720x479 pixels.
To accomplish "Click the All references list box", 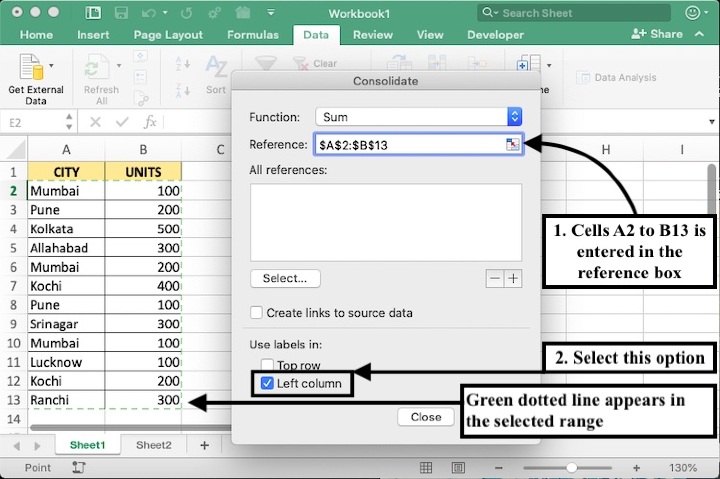I will point(386,222).
